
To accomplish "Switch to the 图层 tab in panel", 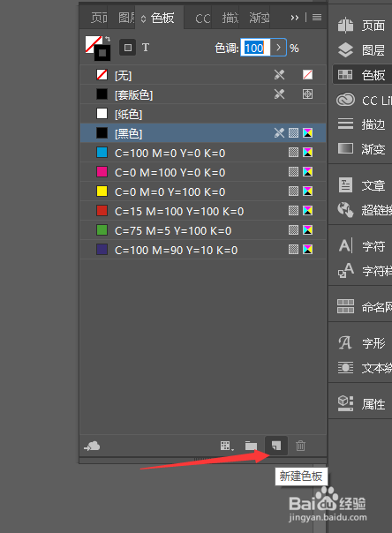I will click(x=126, y=18).
